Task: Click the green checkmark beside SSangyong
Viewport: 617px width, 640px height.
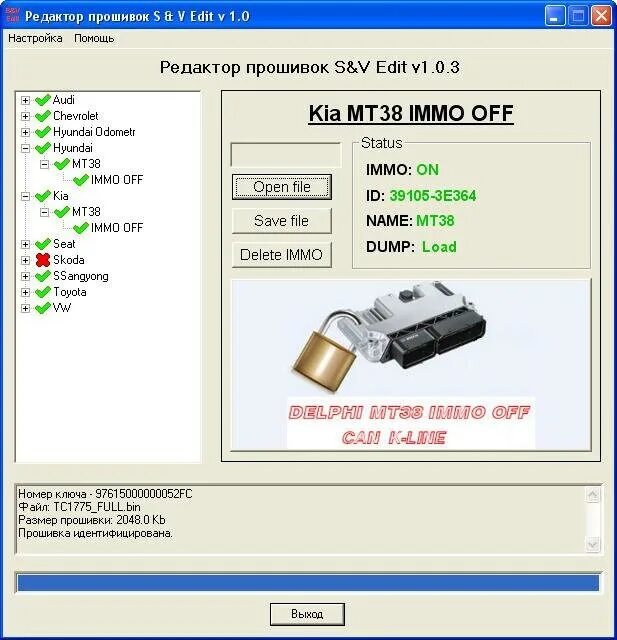Action: pyautogui.click(x=43, y=276)
